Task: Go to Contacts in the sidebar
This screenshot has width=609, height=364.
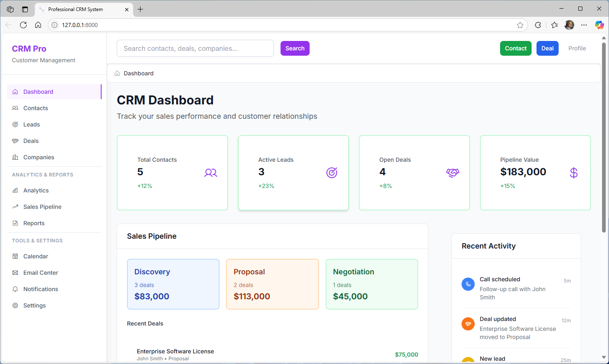Action: [54, 108]
